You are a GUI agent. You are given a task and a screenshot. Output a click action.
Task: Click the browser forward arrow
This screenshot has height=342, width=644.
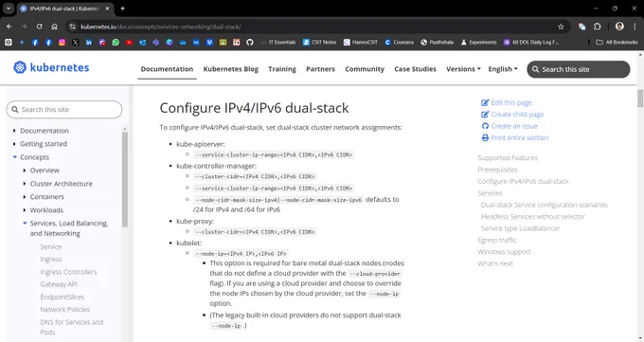(24, 27)
